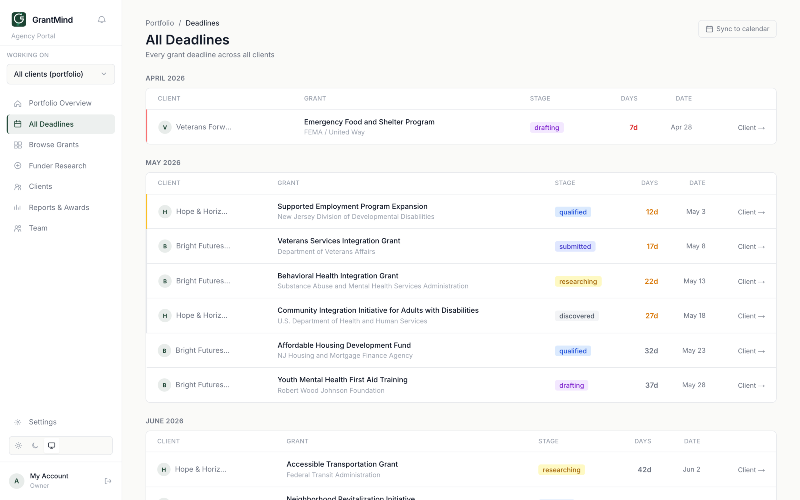Switch to dark theme moon toggle
Viewport: 800px width, 500px height.
tap(35, 445)
